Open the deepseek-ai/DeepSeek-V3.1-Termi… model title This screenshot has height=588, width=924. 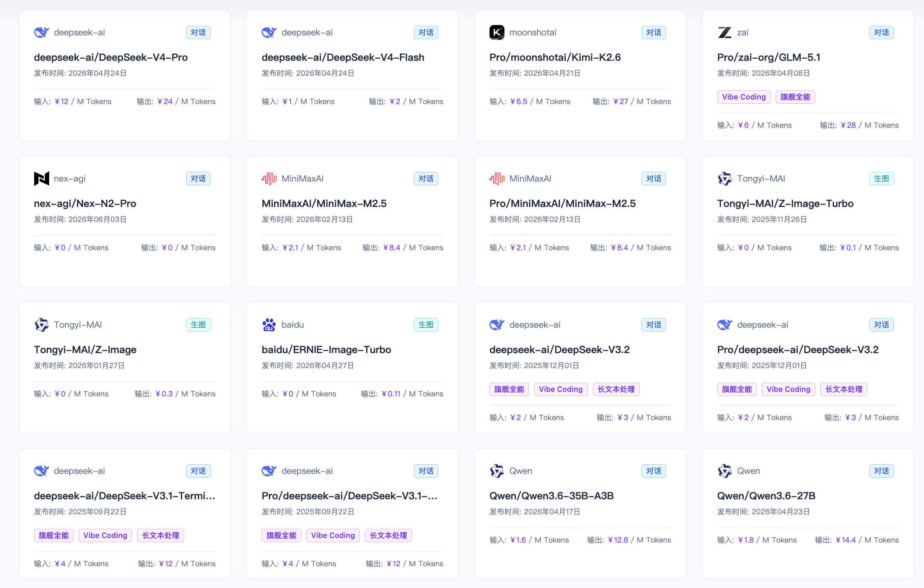point(125,496)
